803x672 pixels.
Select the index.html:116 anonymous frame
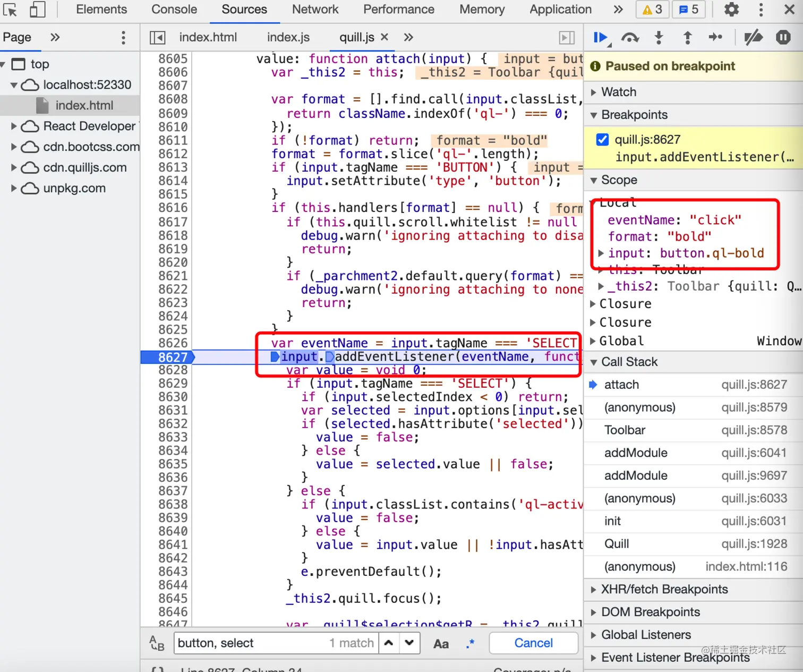click(693, 567)
